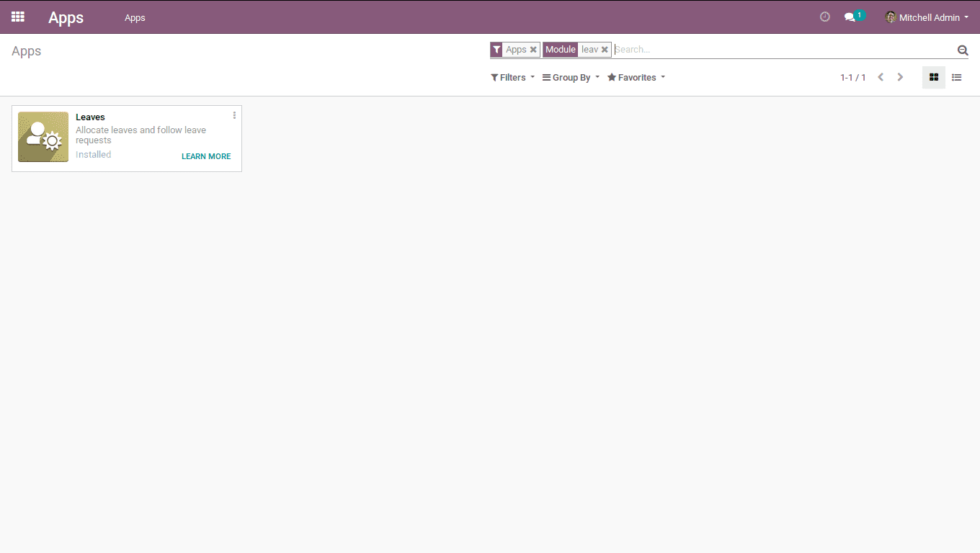Click the Apps breadcrumb heading
980x553 pixels.
[x=26, y=51]
